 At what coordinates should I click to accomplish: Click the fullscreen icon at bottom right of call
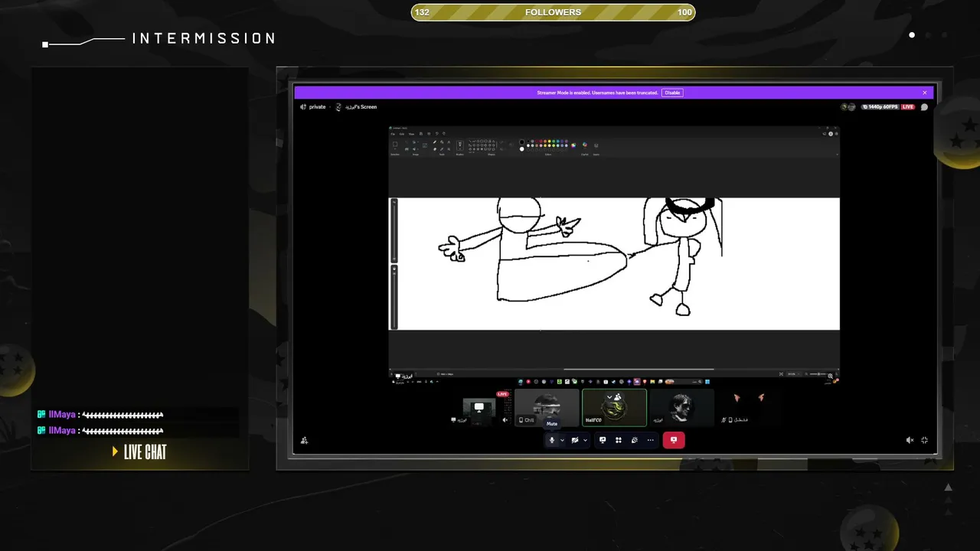[x=924, y=440]
